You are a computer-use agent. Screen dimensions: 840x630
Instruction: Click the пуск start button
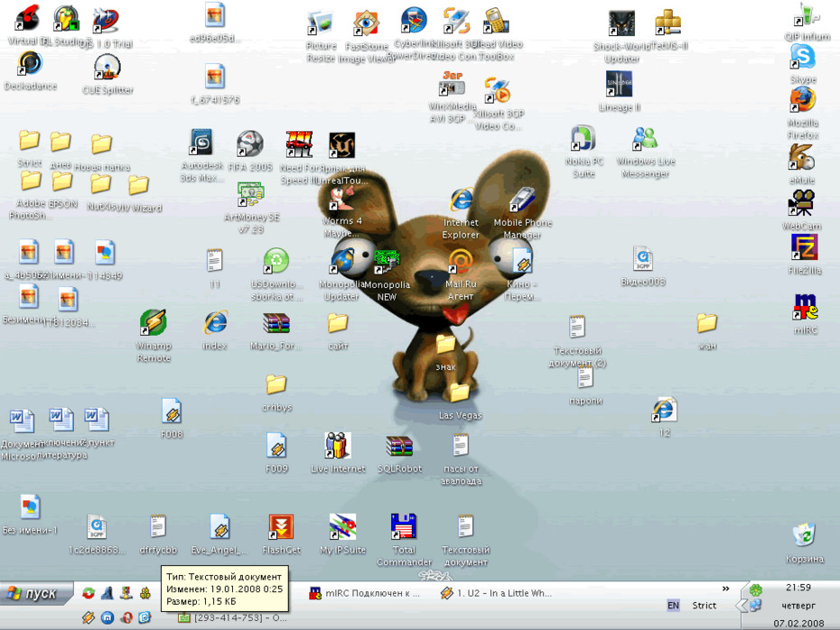point(35,593)
